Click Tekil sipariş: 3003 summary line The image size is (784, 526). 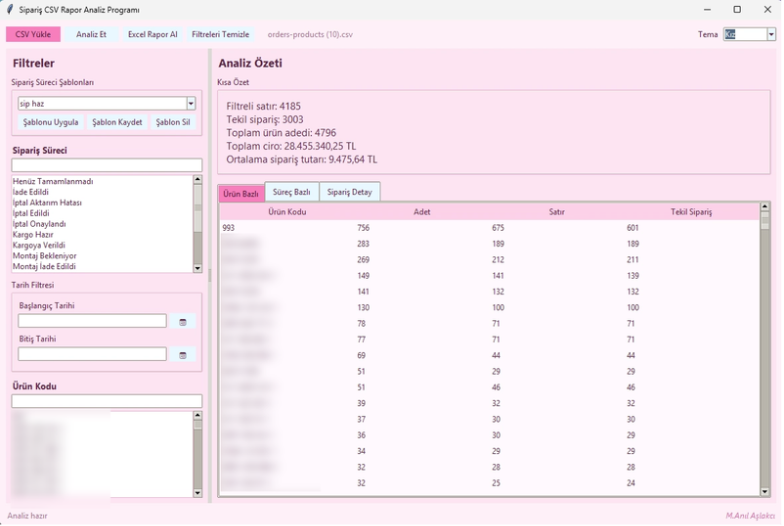pyautogui.click(x=264, y=120)
